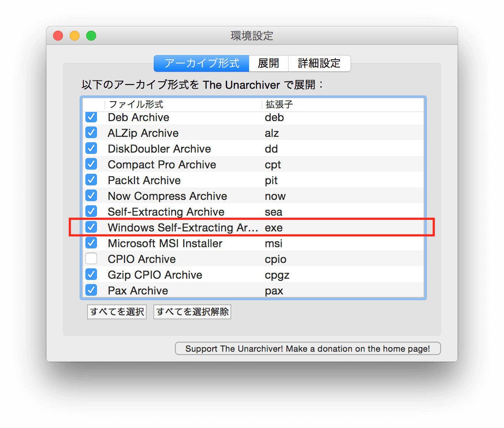Image resolution: width=504 pixels, height=428 pixels.
Task: Select Now Compress Archive row text
Action: click(167, 196)
